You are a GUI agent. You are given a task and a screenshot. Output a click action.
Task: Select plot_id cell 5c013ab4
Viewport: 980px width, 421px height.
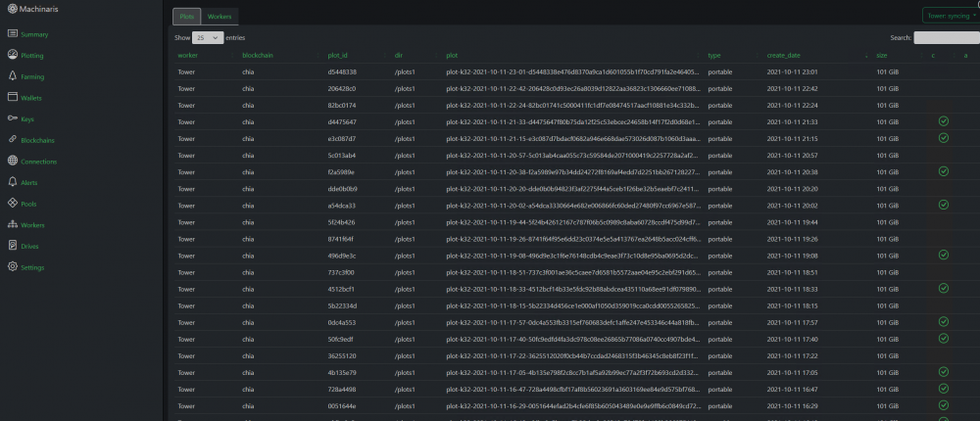341,155
